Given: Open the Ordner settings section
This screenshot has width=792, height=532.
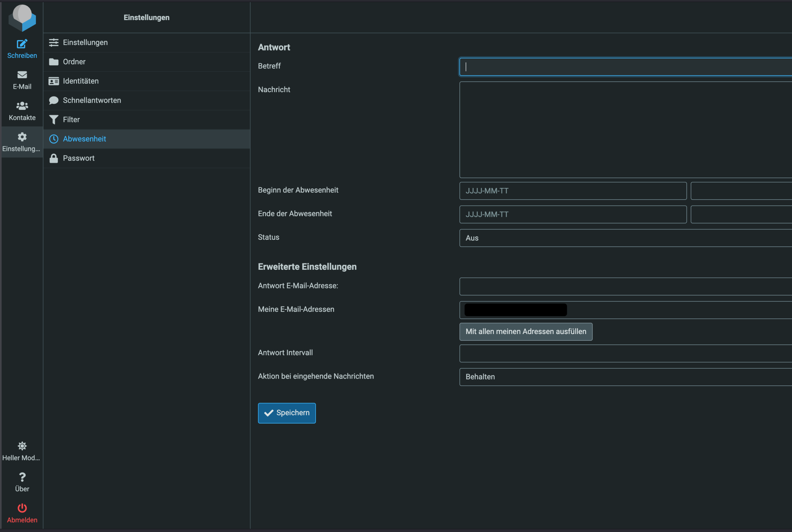Looking at the screenshot, I should click(x=74, y=62).
